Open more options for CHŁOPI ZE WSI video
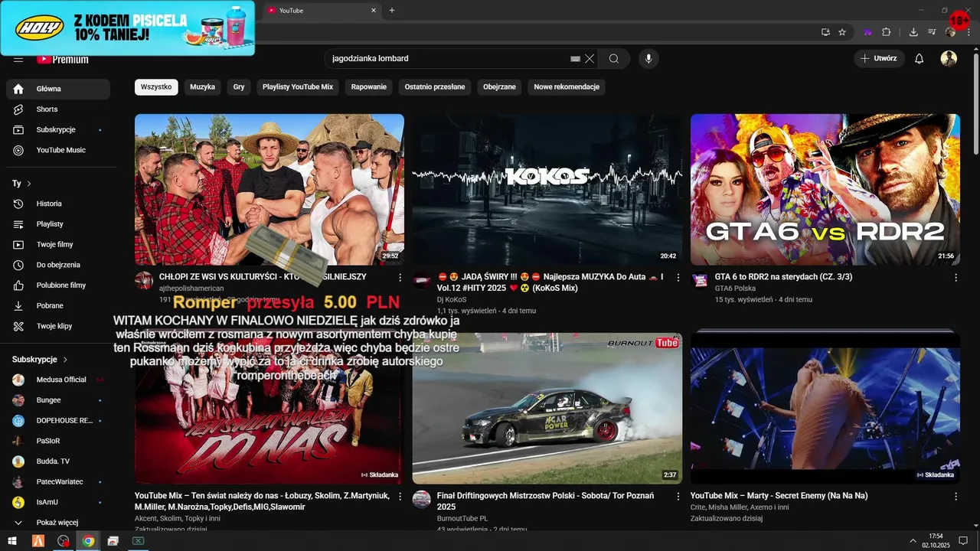 point(400,277)
